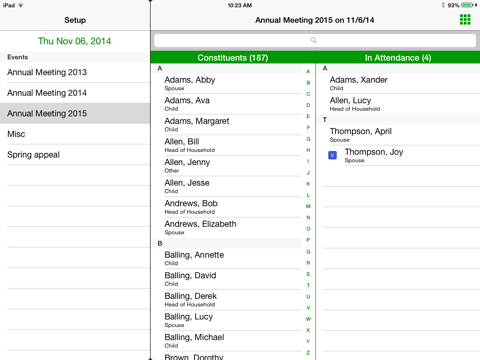This screenshot has width=480, height=360.
Task: Jump to letter H in index
Action: (308, 150)
